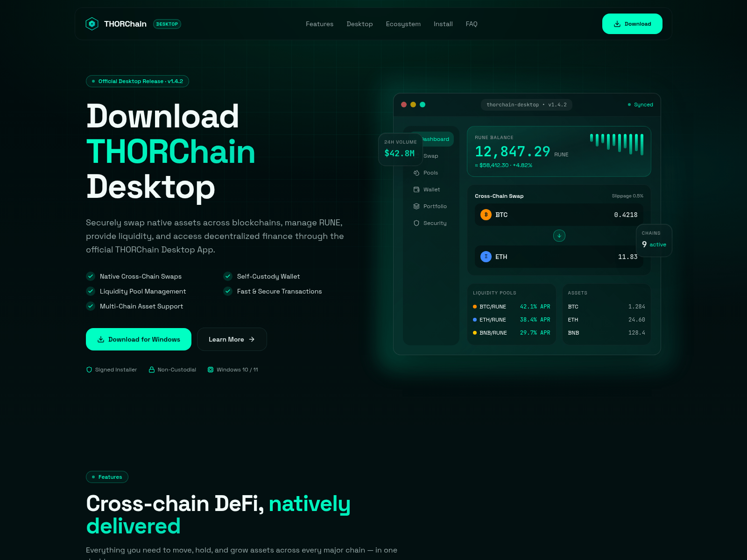Viewport: 747px width, 560px height.
Task: Click the ≈ $58,412.30 · +4.82% text
Action: click(503, 165)
